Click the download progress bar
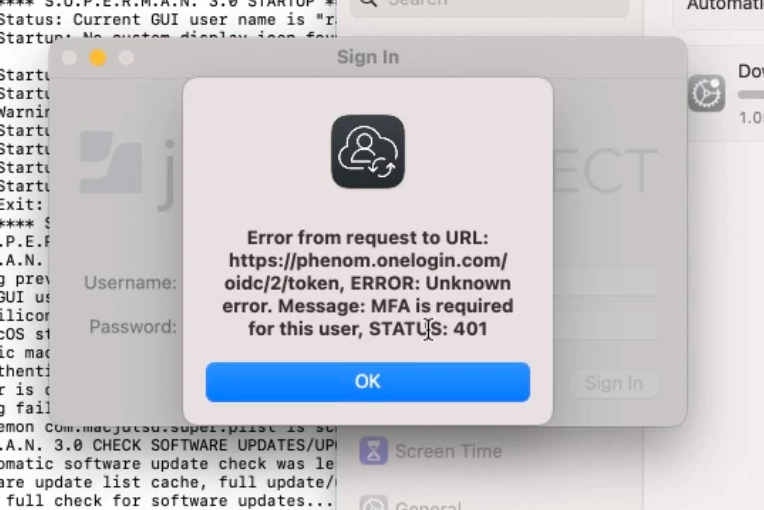Image resolution: width=764 pixels, height=510 pixels. coord(751,94)
